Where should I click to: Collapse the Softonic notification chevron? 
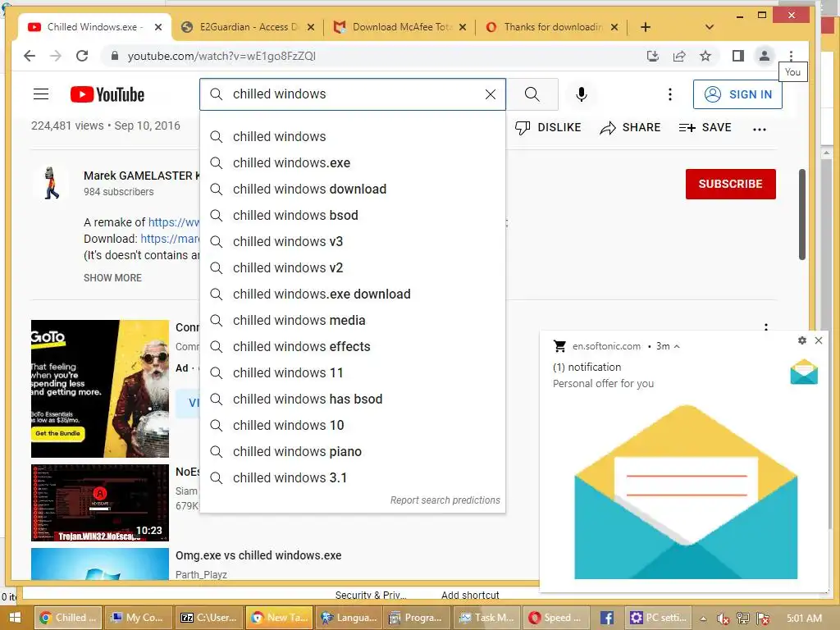coord(677,347)
